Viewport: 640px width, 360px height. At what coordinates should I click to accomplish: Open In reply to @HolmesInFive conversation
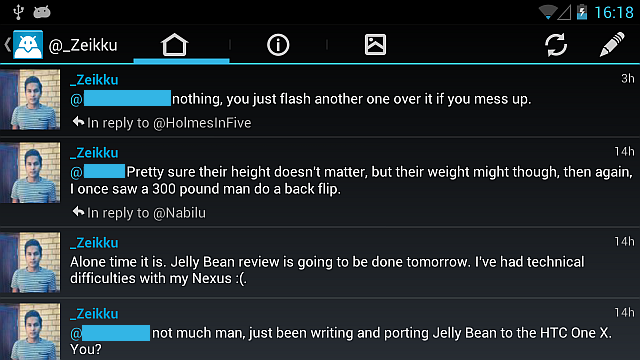pyautogui.click(x=162, y=123)
